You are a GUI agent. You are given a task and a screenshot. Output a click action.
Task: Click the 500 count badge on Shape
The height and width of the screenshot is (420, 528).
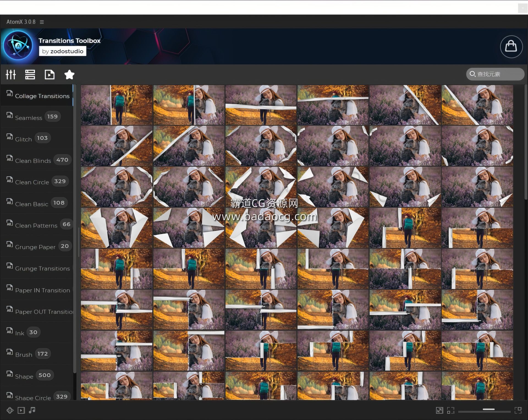coord(45,375)
